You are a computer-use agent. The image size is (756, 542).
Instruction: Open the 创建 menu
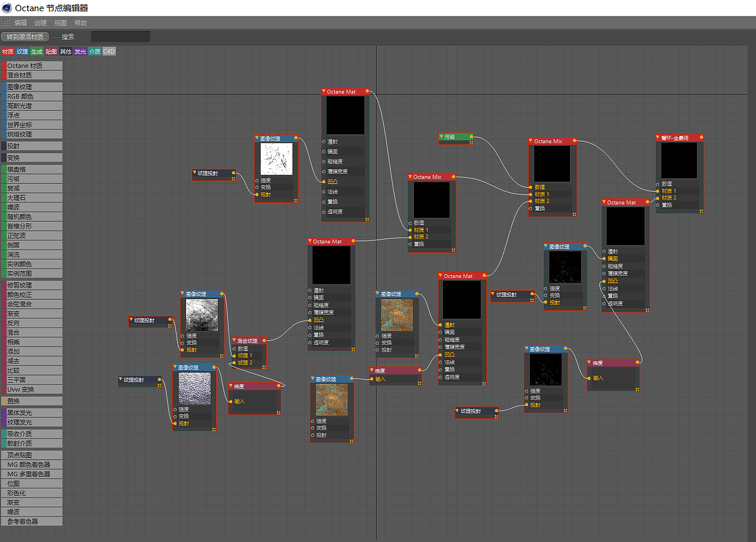pos(41,23)
